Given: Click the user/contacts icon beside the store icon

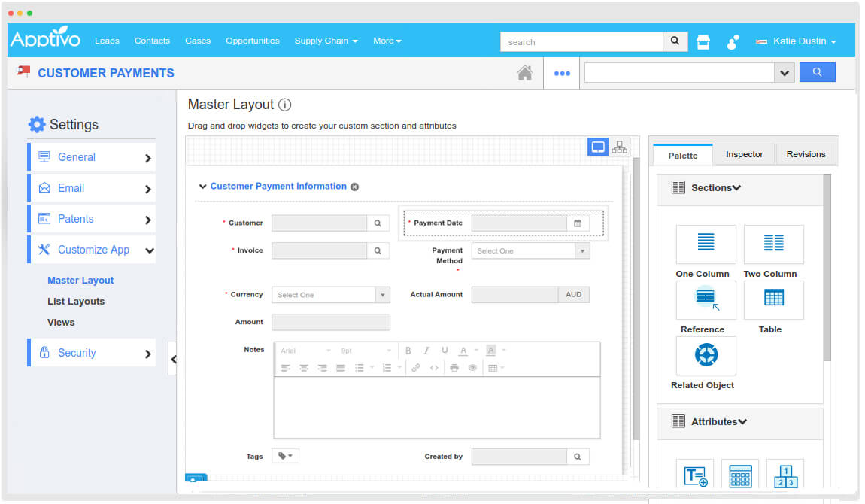Looking at the screenshot, I should tap(732, 42).
